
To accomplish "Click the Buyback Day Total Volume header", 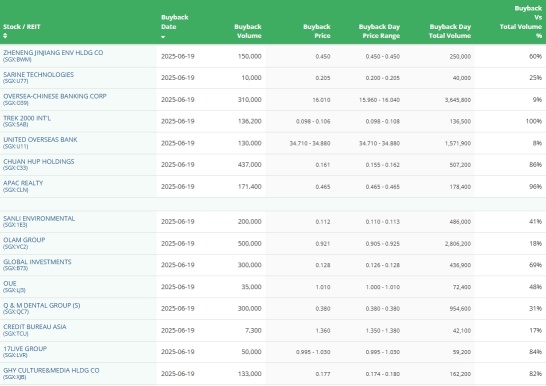I will click(x=450, y=31).
